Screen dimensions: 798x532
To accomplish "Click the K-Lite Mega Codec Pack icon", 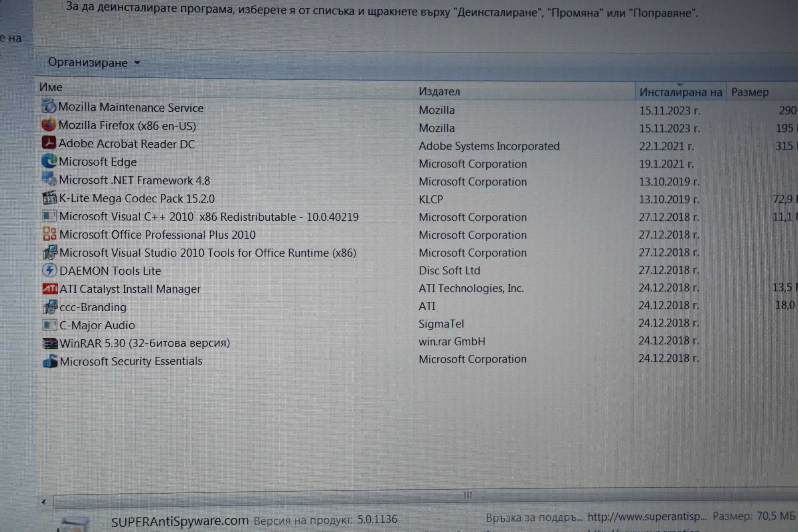I will pos(49,198).
